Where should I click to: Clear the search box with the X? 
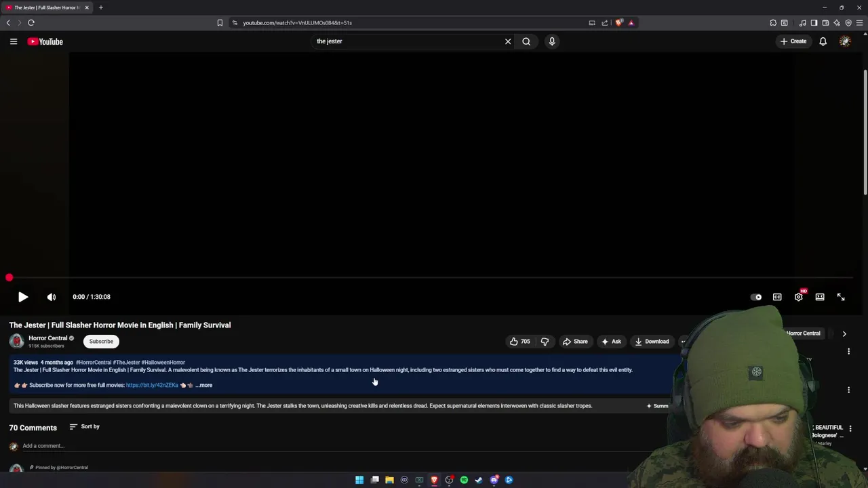[x=508, y=41]
